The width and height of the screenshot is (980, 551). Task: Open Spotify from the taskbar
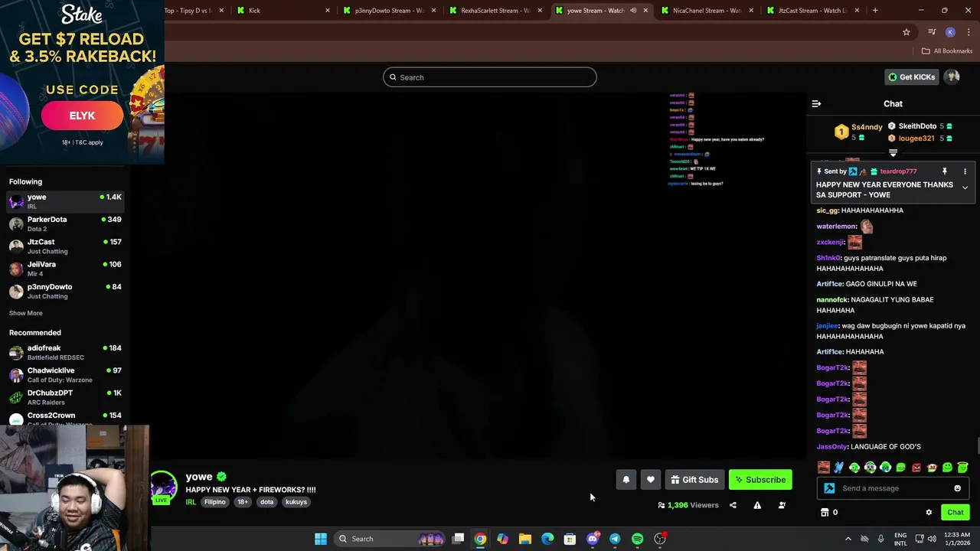tap(637, 539)
